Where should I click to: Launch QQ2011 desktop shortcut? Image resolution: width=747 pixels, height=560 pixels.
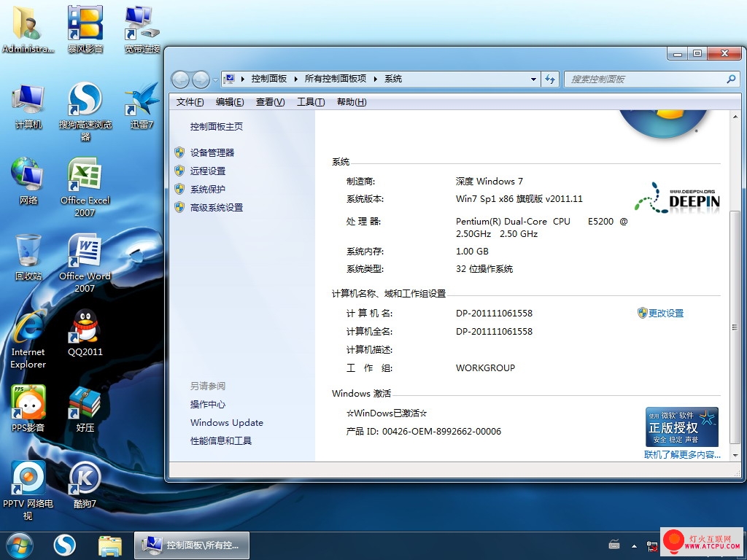pyautogui.click(x=85, y=333)
